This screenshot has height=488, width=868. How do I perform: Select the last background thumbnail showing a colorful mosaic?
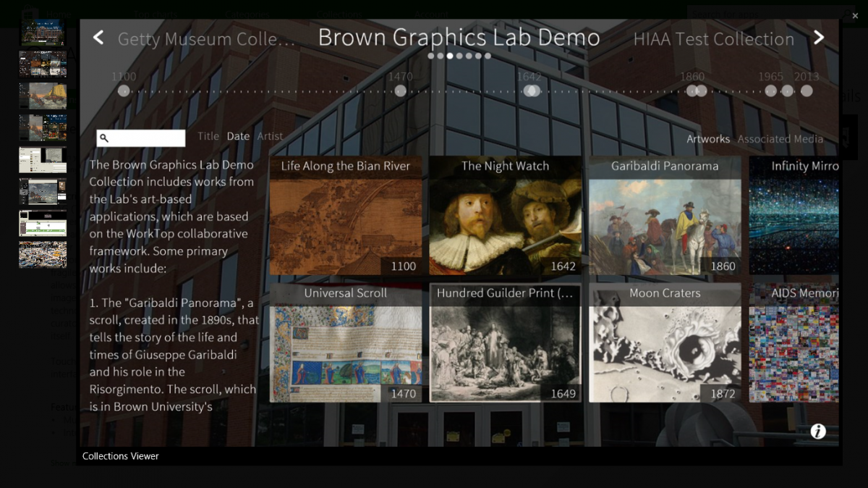pyautogui.click(x=43, y=255)
